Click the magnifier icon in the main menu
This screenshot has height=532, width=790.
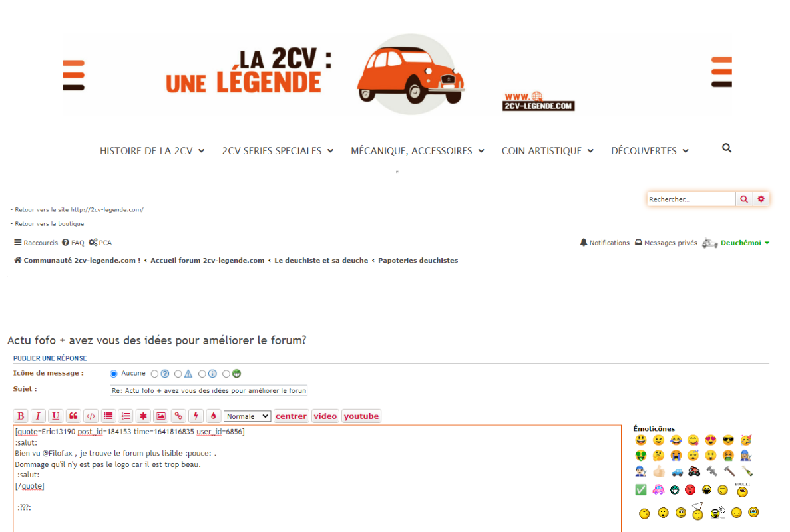727,148
